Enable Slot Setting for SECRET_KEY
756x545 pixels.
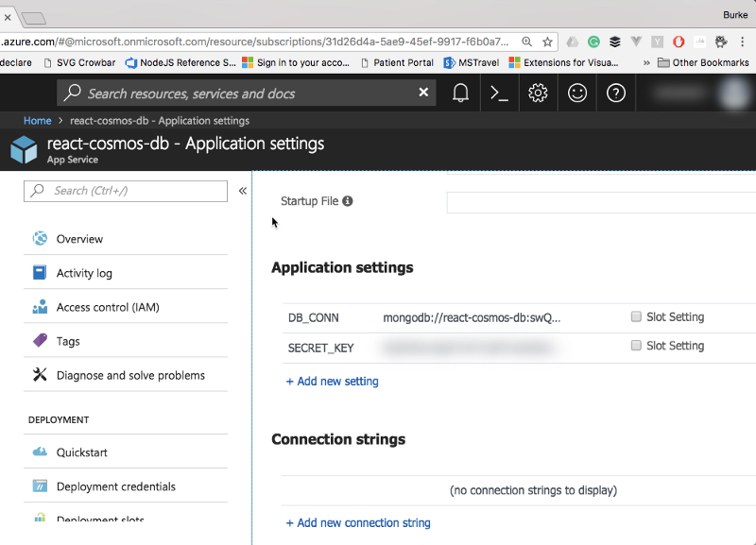pyautogui.click(x=636, y=346)
